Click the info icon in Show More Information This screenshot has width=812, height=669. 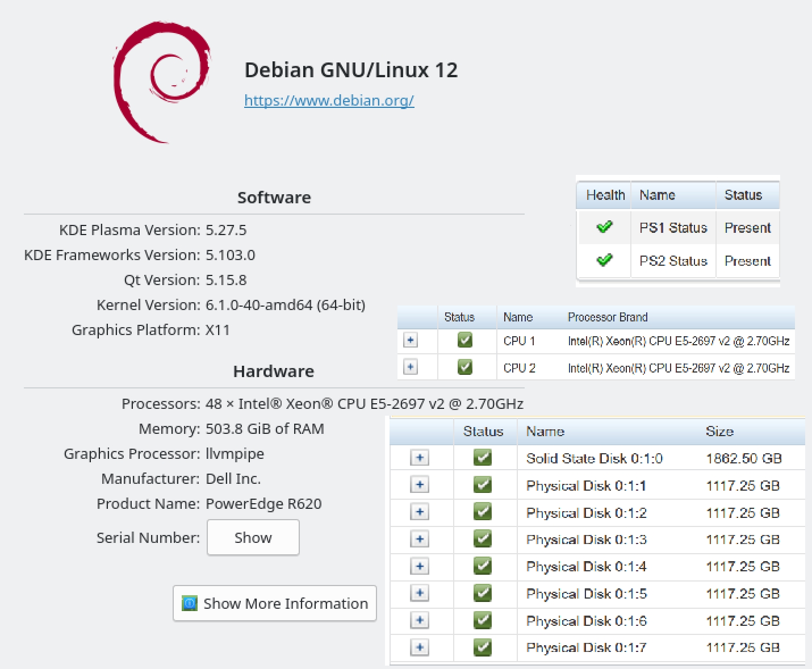pos(189,603)
